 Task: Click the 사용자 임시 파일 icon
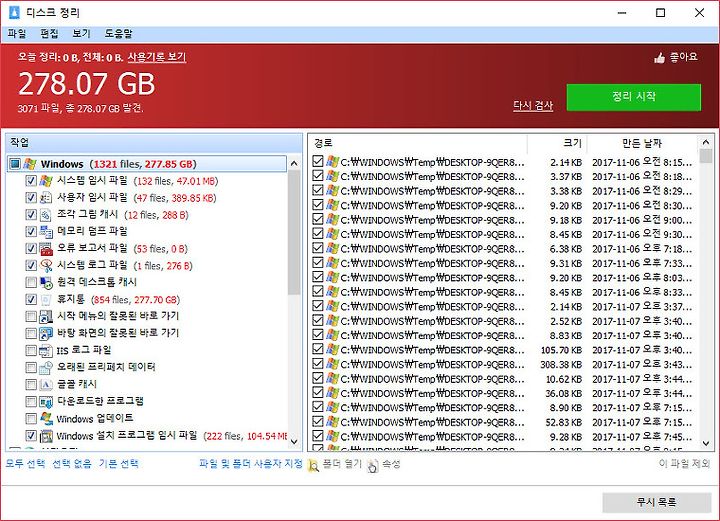pyautogui.click(x=46, y=198)
